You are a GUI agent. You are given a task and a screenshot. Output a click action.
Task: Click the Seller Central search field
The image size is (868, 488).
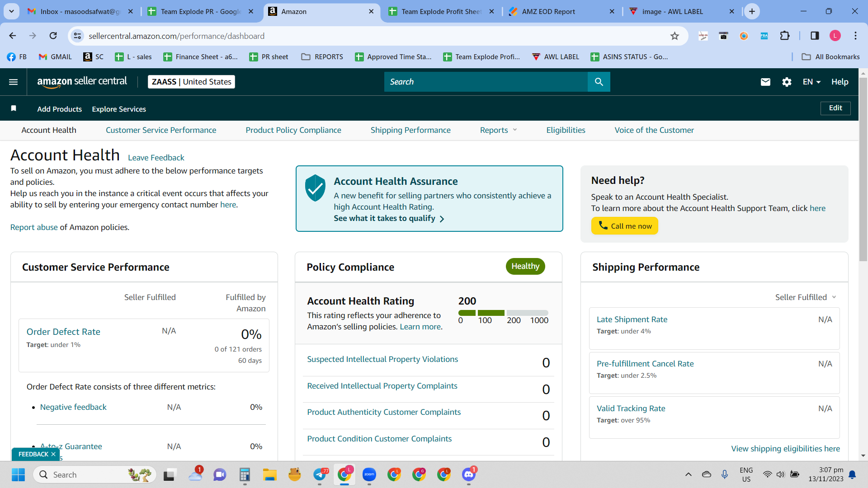tap(486, 82)
